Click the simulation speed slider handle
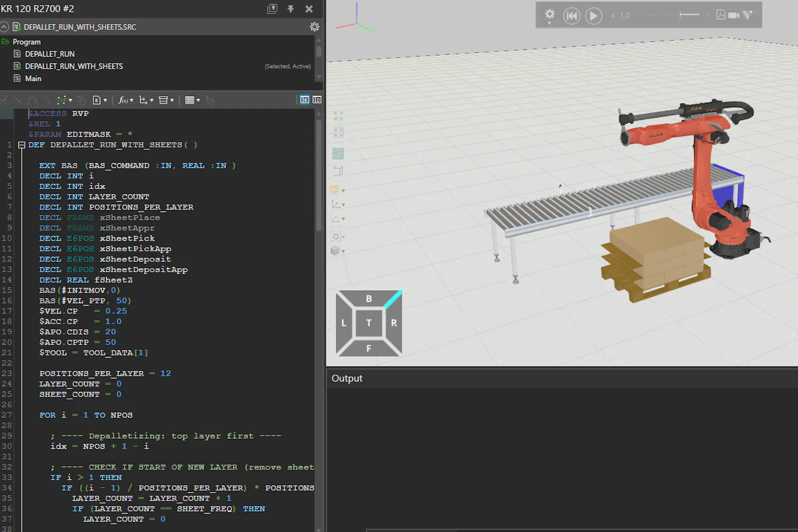The width and height of the screenshot is (798, 532). click(680, 15)
